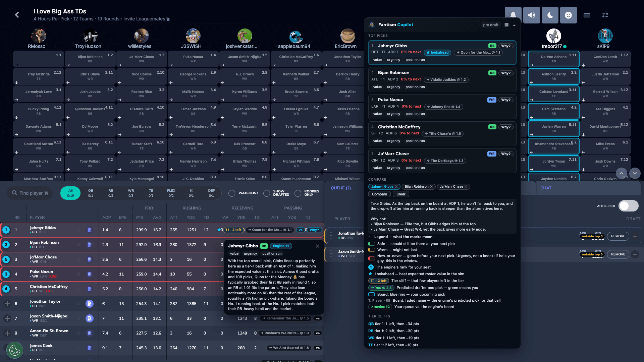The height and width of the screenshot is (362, 644).
Task: Star Bijan Robinson to watchlist
Action: click(78, 245)
